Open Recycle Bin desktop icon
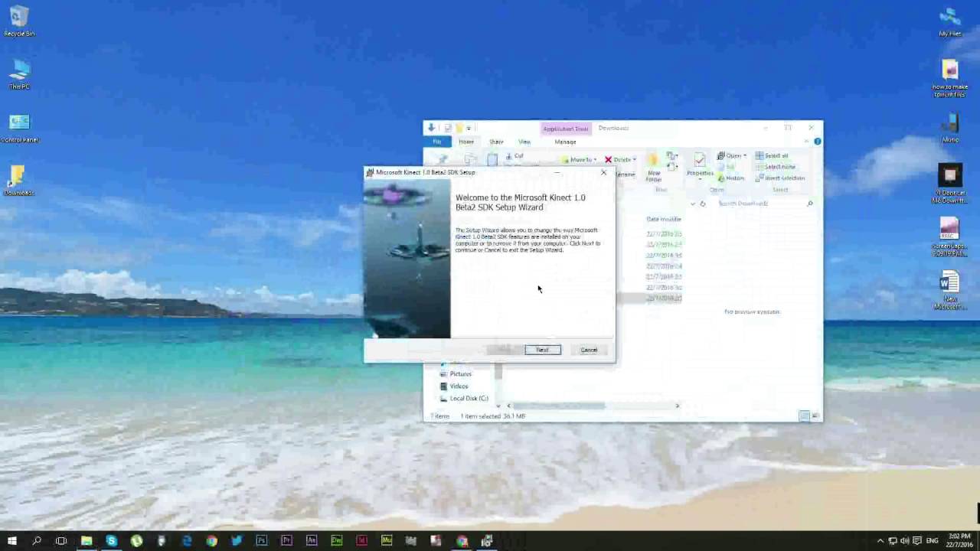This screenshot has width=980, height=551. (x=19, y=21)
